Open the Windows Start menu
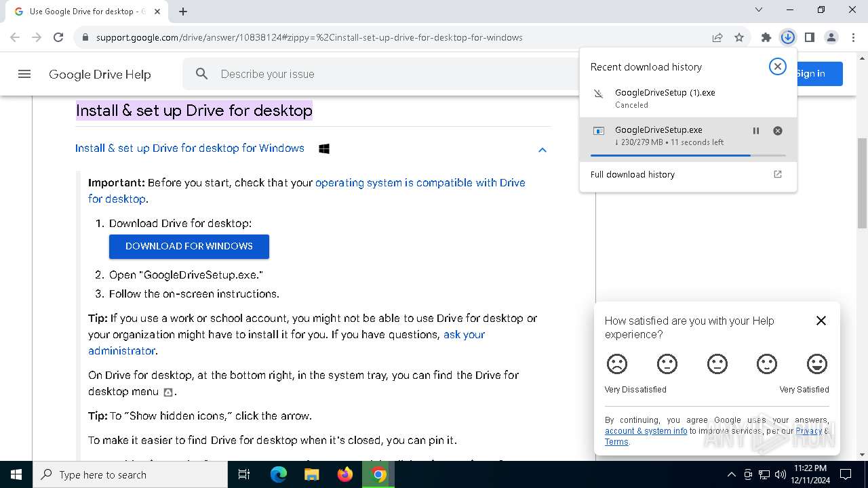Screen dimensions: 868x488 point(16,474)
